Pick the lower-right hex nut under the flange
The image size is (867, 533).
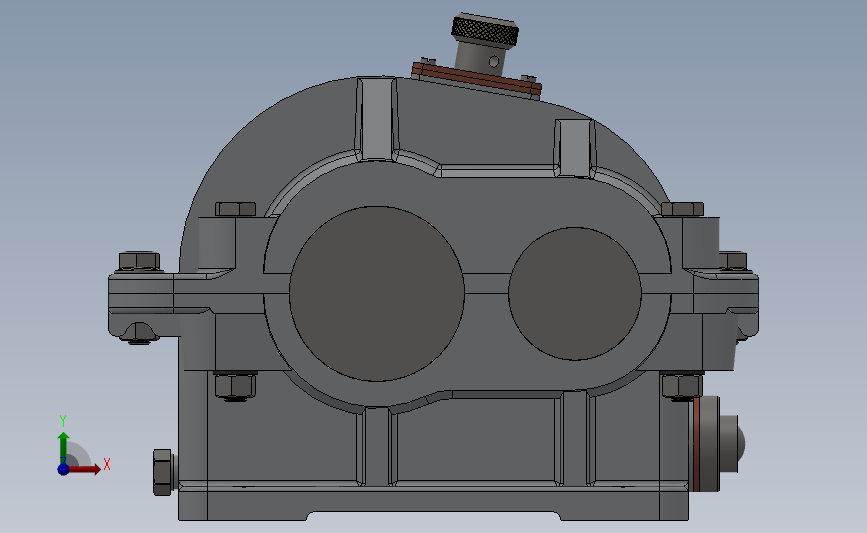click(682, 386)
